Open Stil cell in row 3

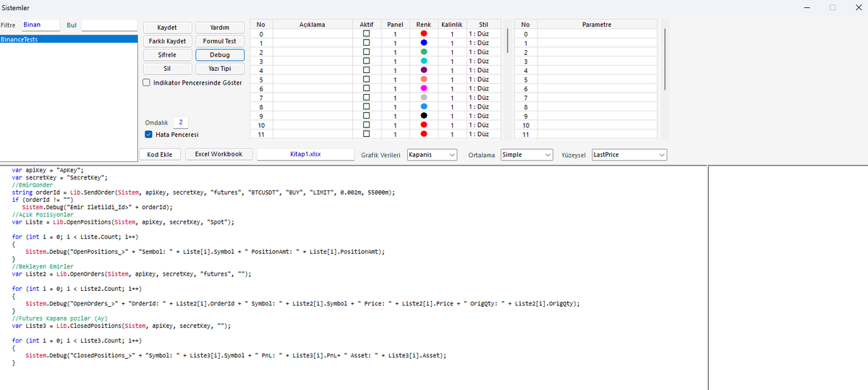pyautogui.click(x=484, y=62)
